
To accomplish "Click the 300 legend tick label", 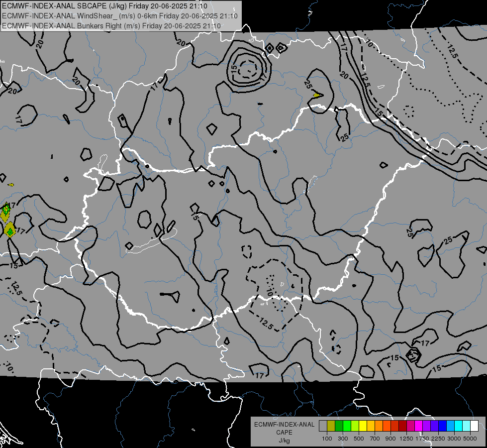I will pyautogui.click(x=343, y=439).
